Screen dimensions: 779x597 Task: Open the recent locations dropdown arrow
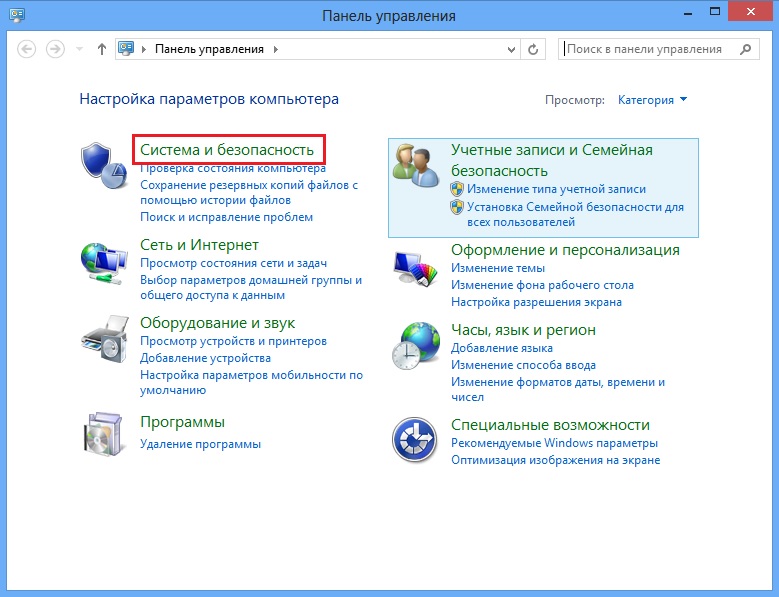tap(79, 49)
